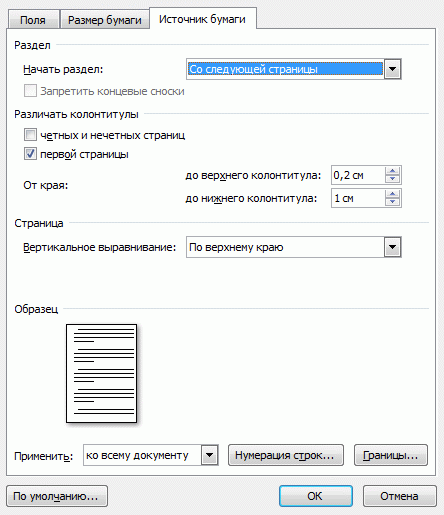
Task: Select the Источник бумаги tab
Action: [203, 19]
